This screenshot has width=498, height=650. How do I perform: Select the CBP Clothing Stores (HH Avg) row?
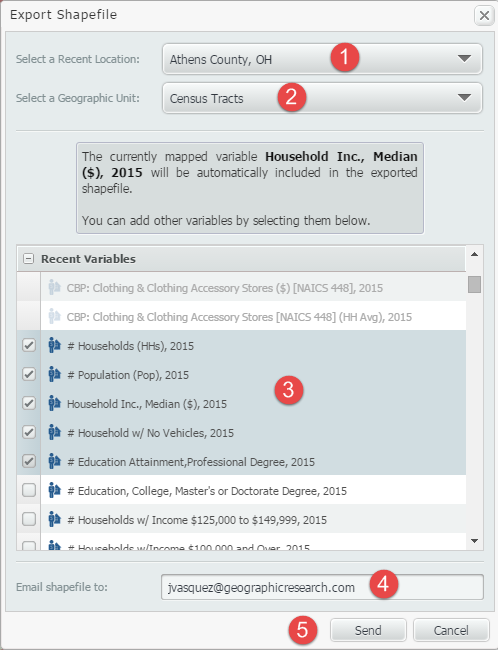click(x=241, y=316)
